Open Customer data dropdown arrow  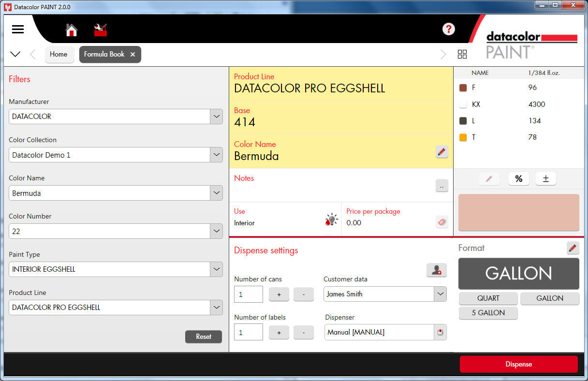click(440, 294)
